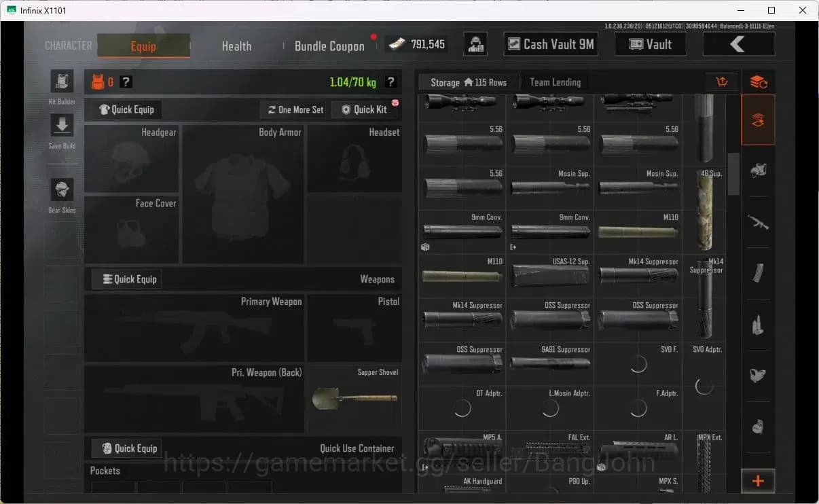Select the MP5 A. handguard item
Viewport: 819px width, 504px height.
coord(462,451)
